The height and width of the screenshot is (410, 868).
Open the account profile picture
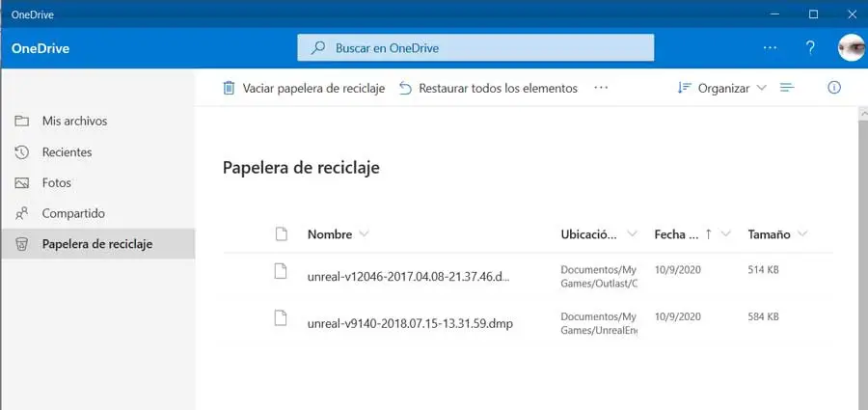(x=852, y=47)
